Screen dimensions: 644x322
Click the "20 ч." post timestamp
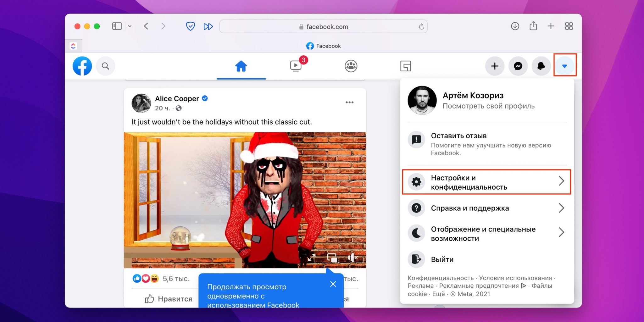pos(162,108)
